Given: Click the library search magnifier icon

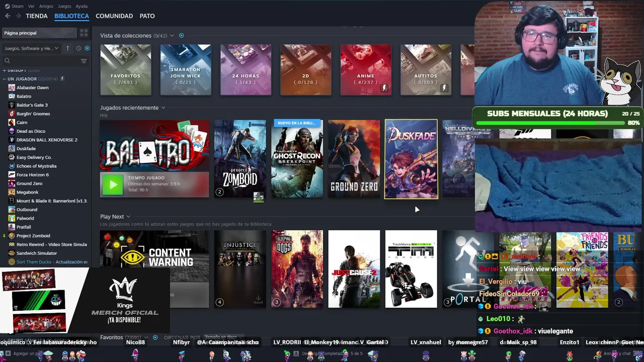Looking at the screenshot, I should coord(7,61).
